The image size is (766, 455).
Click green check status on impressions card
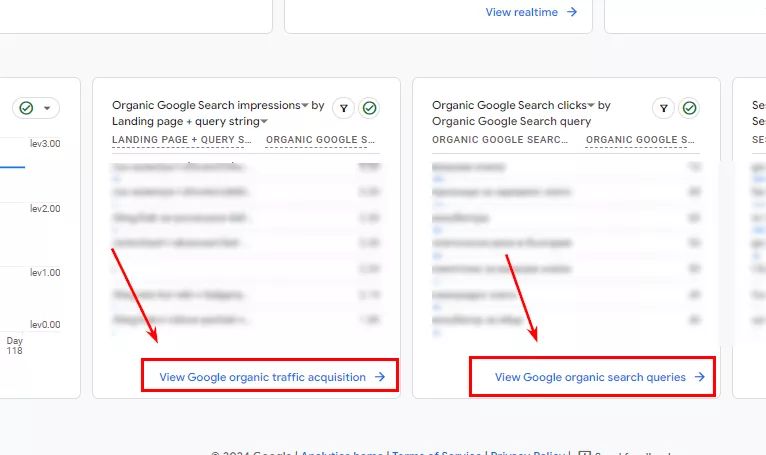click(369, 108)
